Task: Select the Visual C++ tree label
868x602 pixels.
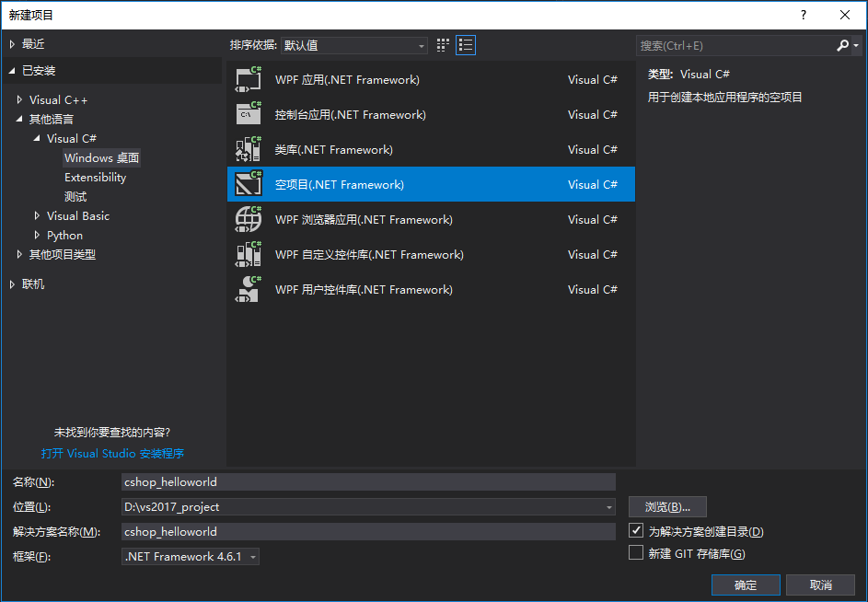Action: click(58, 100)
